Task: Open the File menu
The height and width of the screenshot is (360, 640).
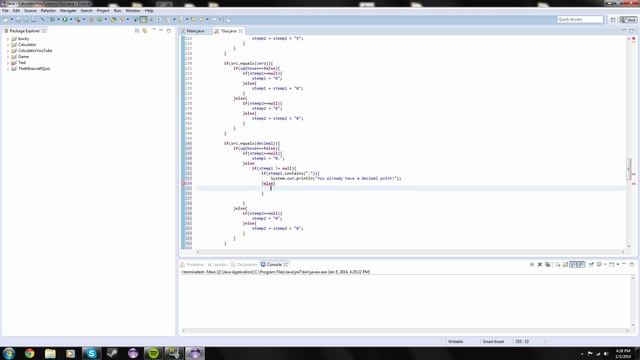Action: 5,11
